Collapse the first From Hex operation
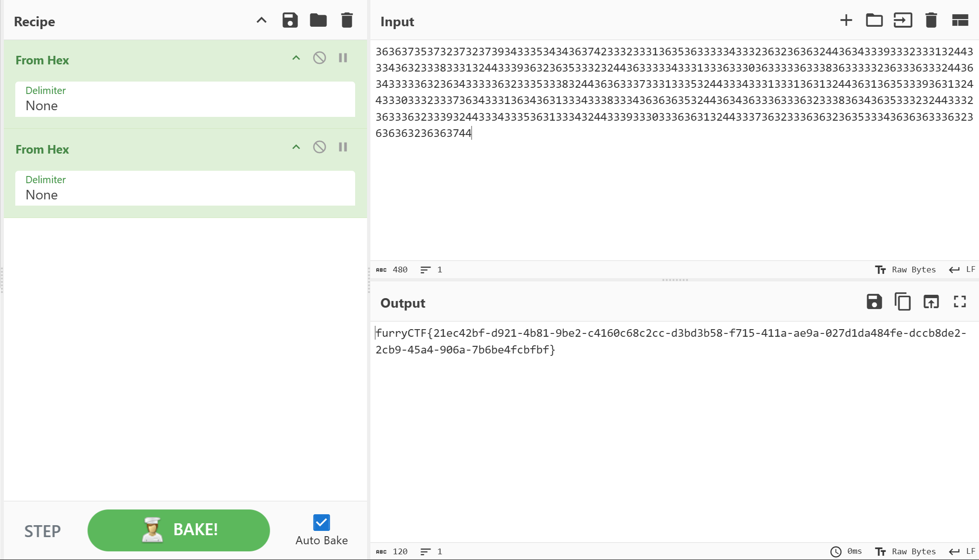 [x=296, y=58]
